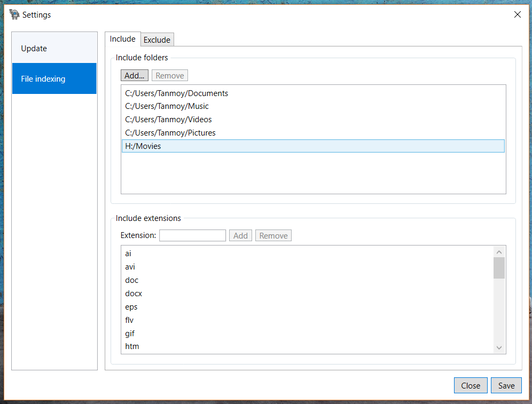Select the H:/Movies folder entry

click(x=313, y=146)
